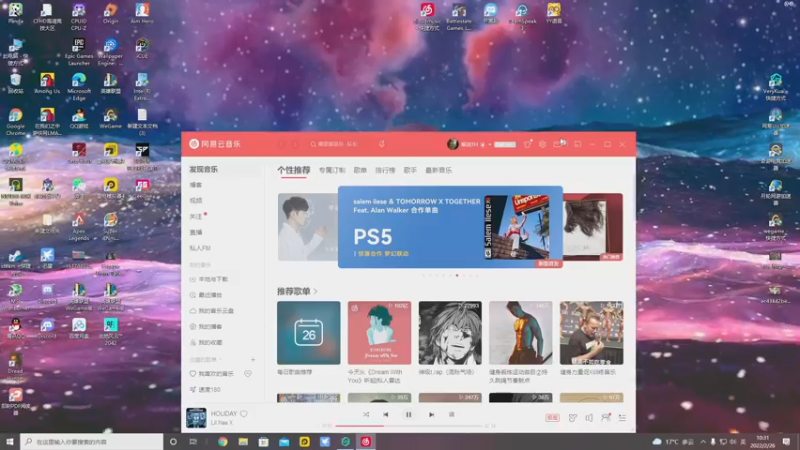Open the 排行榜 tab
This screenshot has width=800, height=450.
pyautogui.click(x=385, y=170)
